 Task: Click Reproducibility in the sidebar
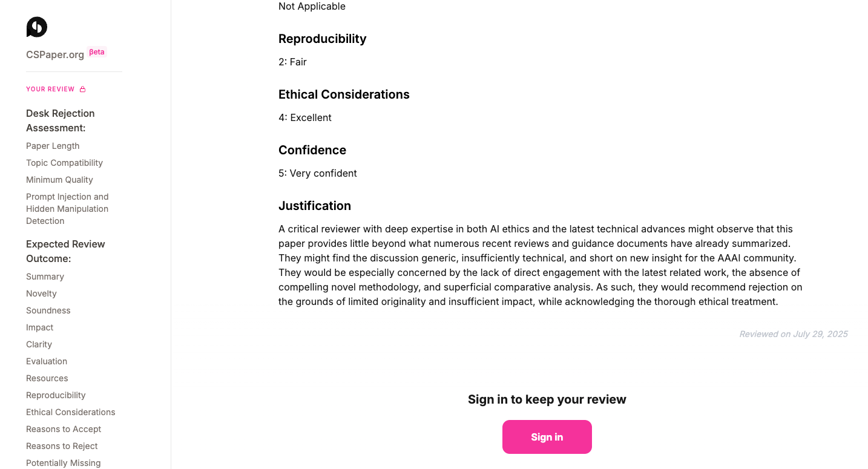[x=56, y=395]
